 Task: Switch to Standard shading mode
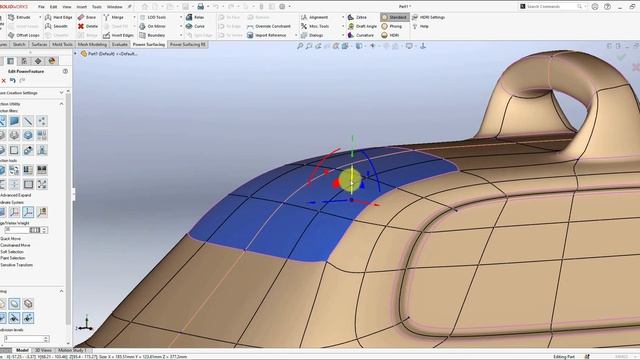click(394, 17)
